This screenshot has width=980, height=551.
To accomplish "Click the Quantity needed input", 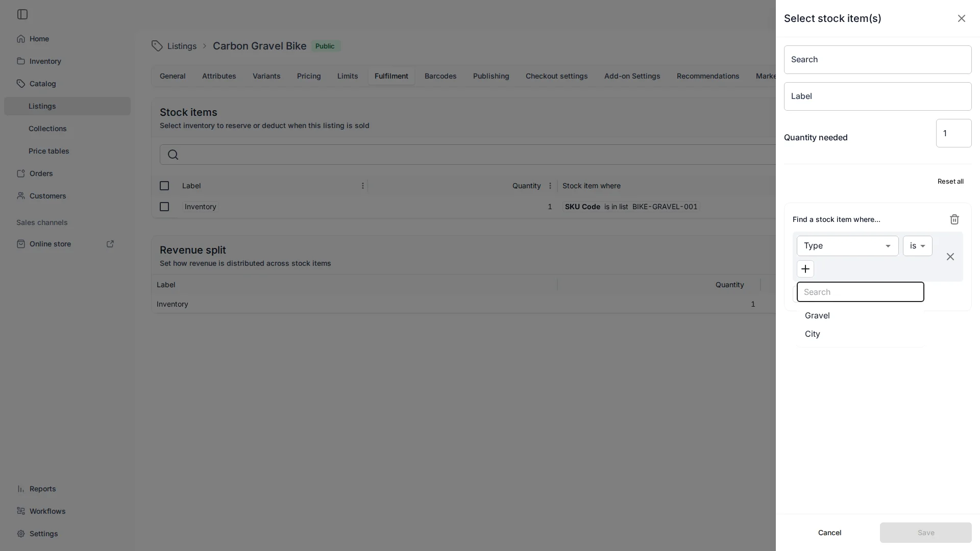I will pos(954,133).
